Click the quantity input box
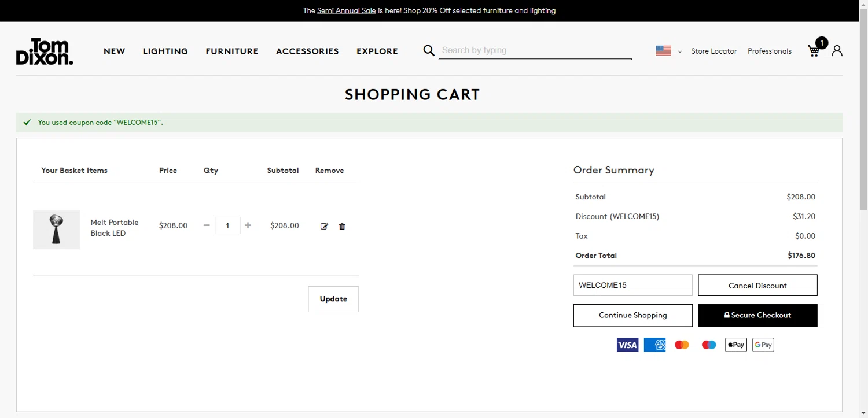Viewport: 868px width, 418px height. pos(227,225)
